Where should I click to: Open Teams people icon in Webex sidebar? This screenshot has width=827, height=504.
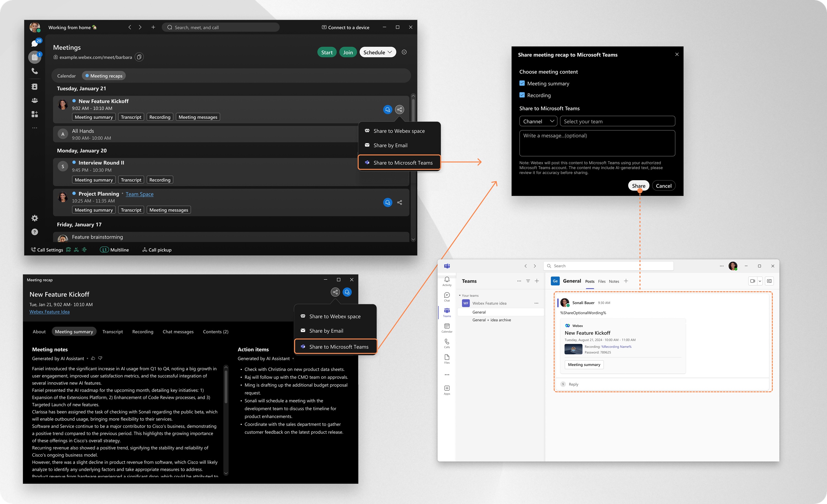[34, 100]
